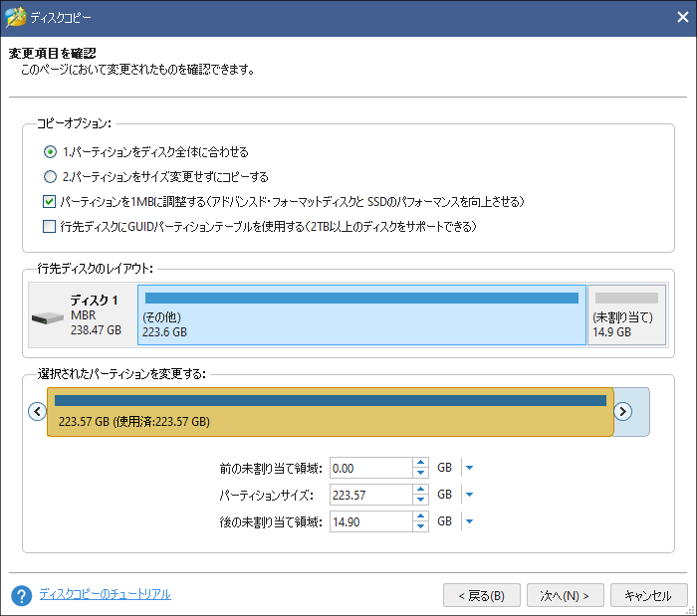The image size is (697, 616).
Task: Click the キャンセル button
Action: point(648,595)
